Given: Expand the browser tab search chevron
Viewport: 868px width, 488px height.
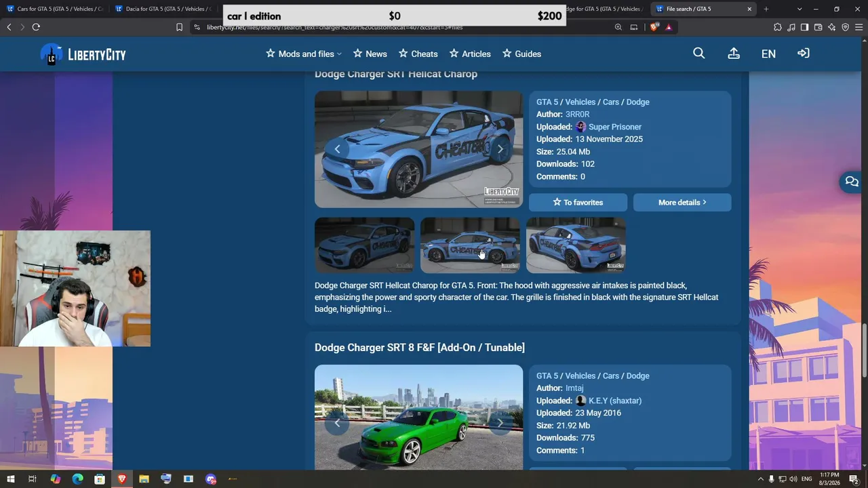Looking at the screenshot, I should 800,9.
